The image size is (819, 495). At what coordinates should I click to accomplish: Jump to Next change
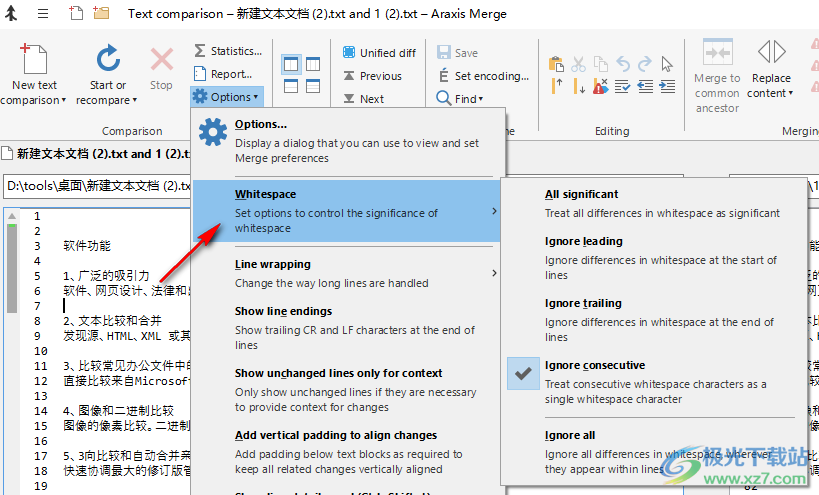click(364, 99)
